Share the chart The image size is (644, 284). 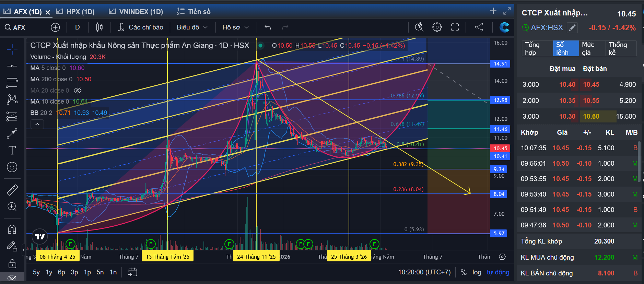479,27
